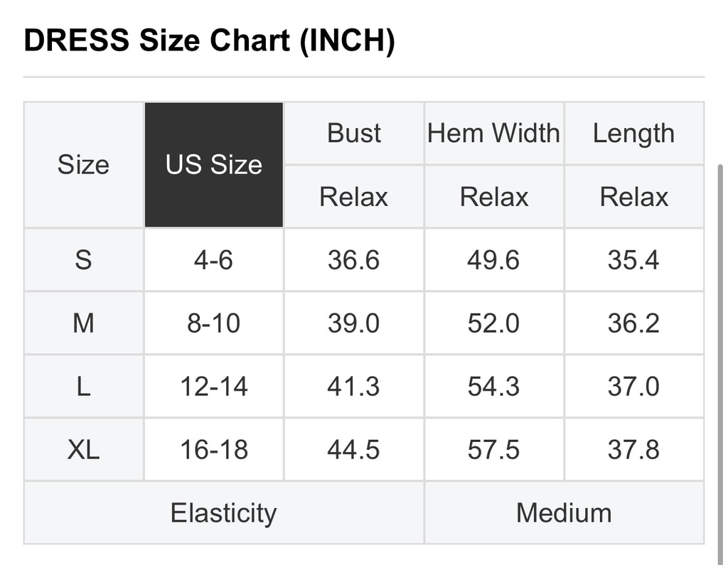Click US size 12-14 cell

[214, 387]
